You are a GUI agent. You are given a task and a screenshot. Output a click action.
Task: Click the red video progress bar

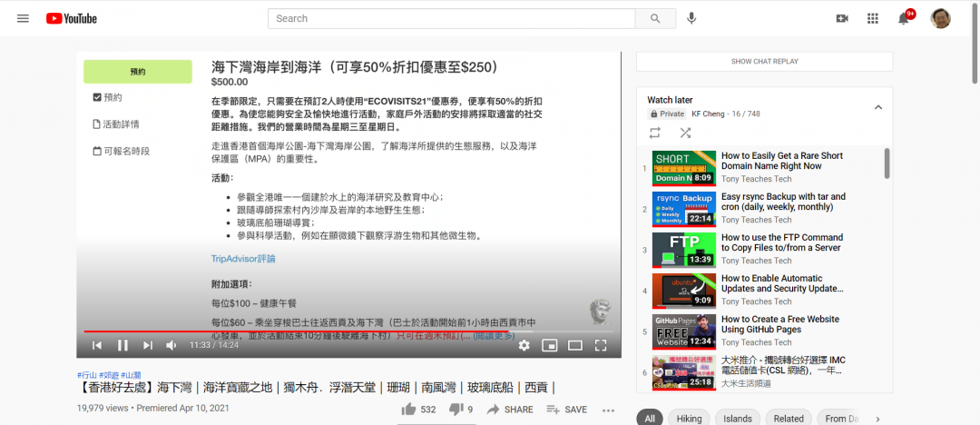(x=272, y=331)
